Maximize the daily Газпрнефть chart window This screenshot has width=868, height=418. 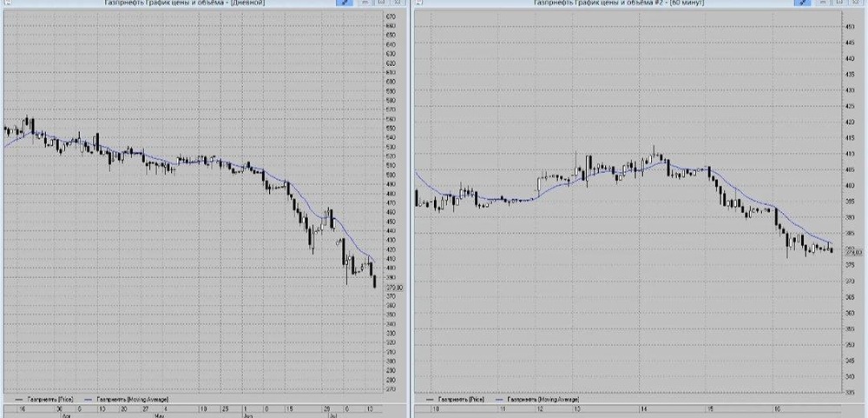pyautogui.click(x=381, y=3)
